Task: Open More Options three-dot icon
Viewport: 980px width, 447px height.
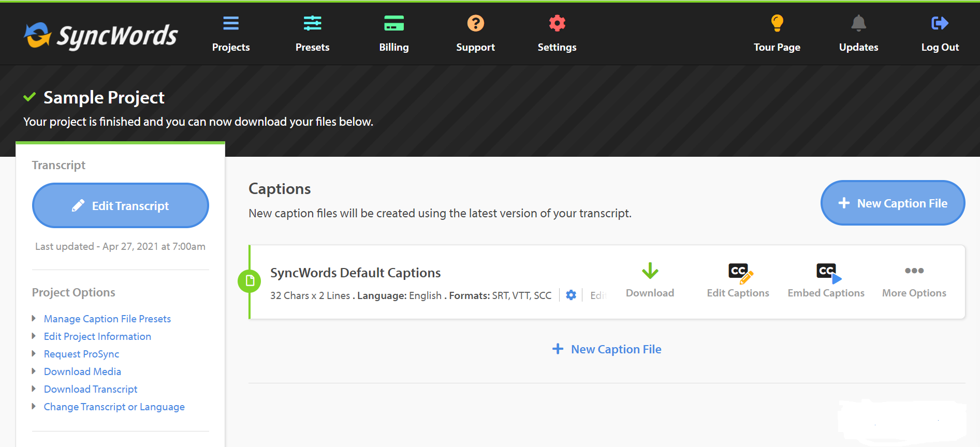Action: pyautogui.click(x=914, y=271)
